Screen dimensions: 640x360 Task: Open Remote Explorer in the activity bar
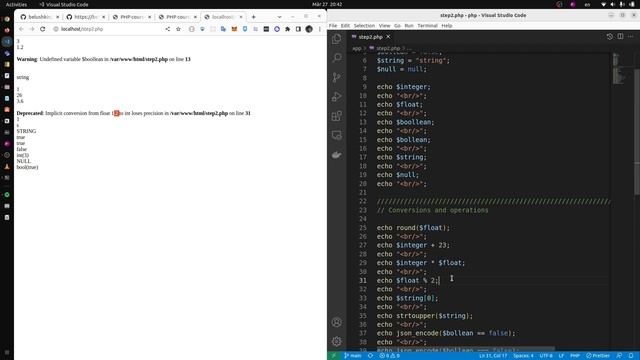point(337,135)
